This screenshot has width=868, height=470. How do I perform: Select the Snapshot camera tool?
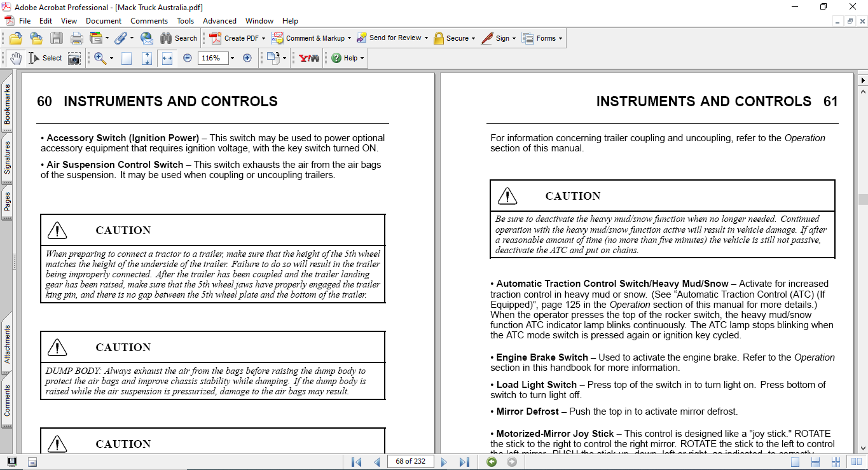click(74, 58)
